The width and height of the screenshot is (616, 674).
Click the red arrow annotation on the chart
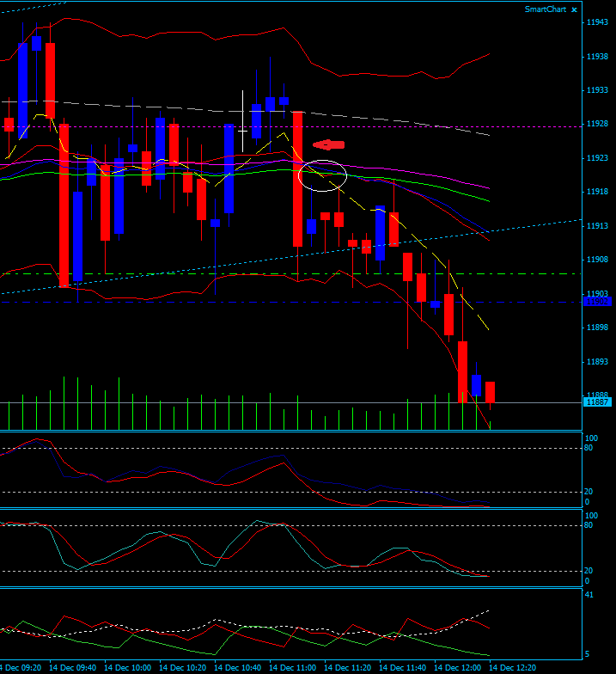coord(328,144)
